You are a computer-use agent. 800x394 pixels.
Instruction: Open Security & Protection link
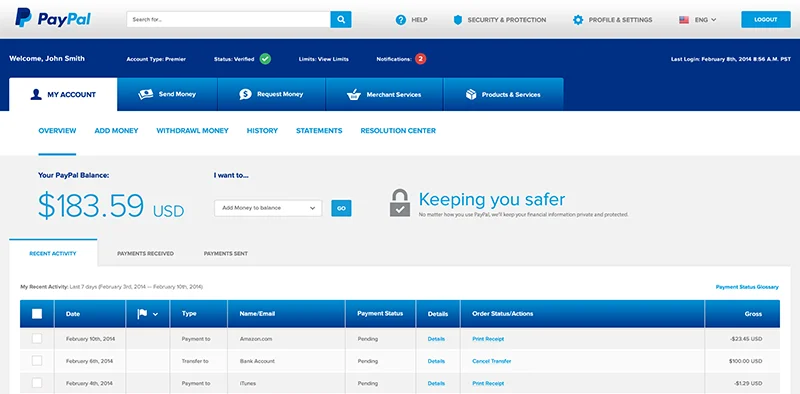(x=507, y=20)
